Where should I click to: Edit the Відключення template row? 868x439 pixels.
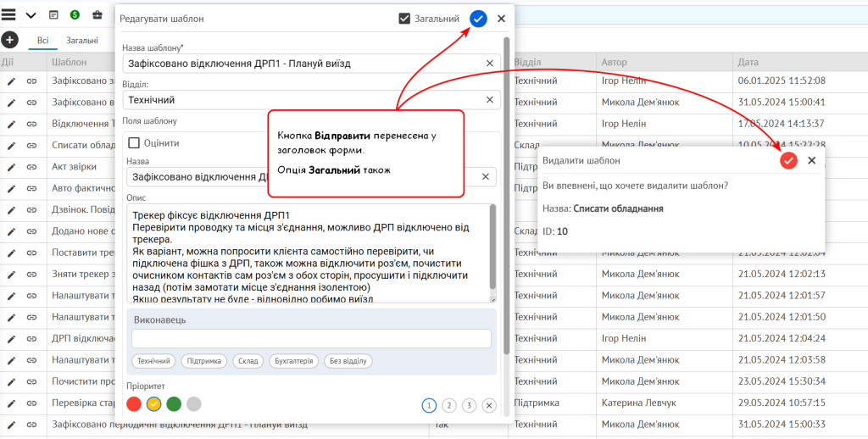click(x=12, y=124)
